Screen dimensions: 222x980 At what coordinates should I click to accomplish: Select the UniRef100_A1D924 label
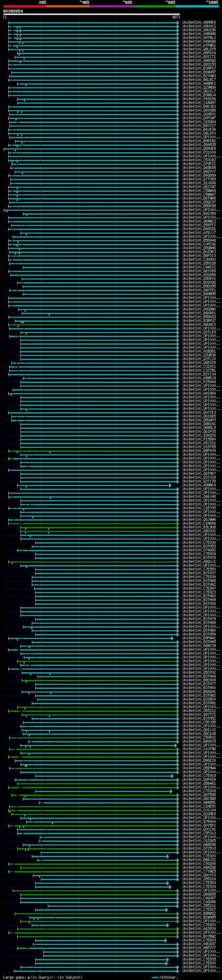(x=199, y=929)
